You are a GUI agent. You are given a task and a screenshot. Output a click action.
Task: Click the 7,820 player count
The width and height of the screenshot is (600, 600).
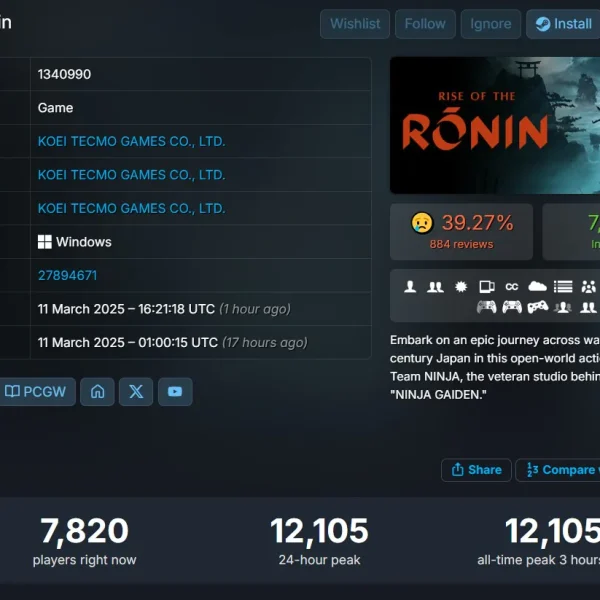tap(84, 531)
